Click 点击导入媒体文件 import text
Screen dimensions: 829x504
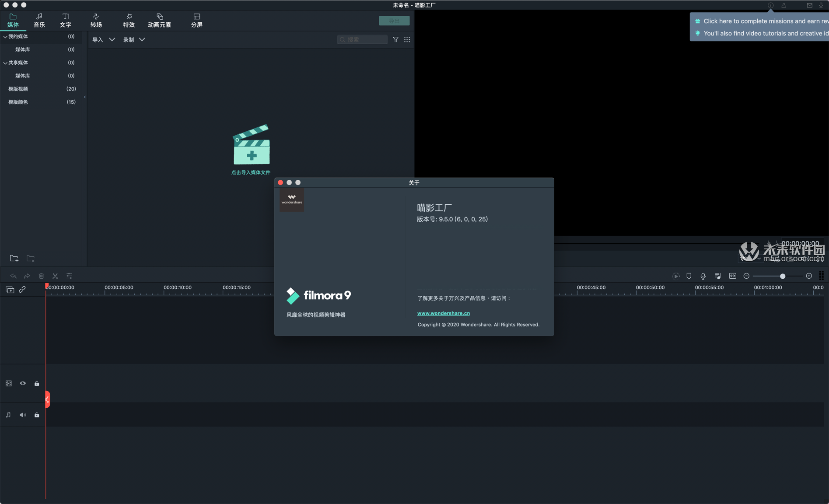[x=251, y=172]
